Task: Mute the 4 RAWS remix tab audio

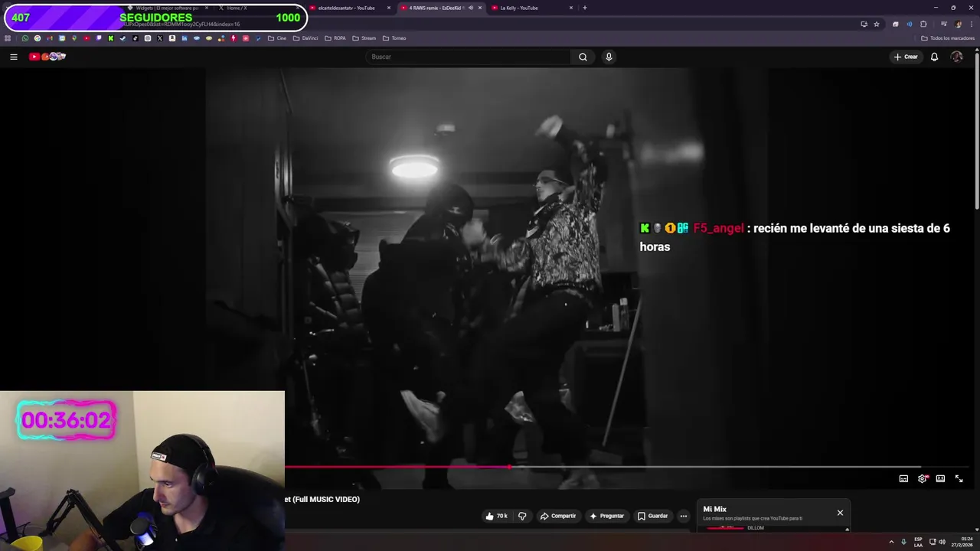Action: point(470,8)
